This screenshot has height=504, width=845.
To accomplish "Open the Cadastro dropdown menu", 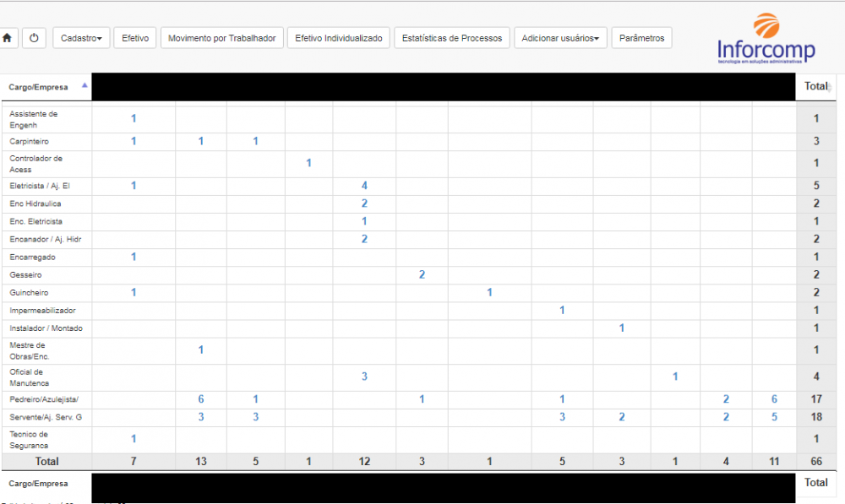I will [81, 38].
